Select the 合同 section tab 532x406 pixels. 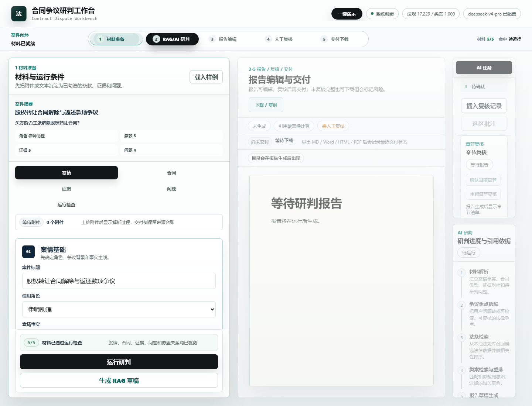(171, 173)
